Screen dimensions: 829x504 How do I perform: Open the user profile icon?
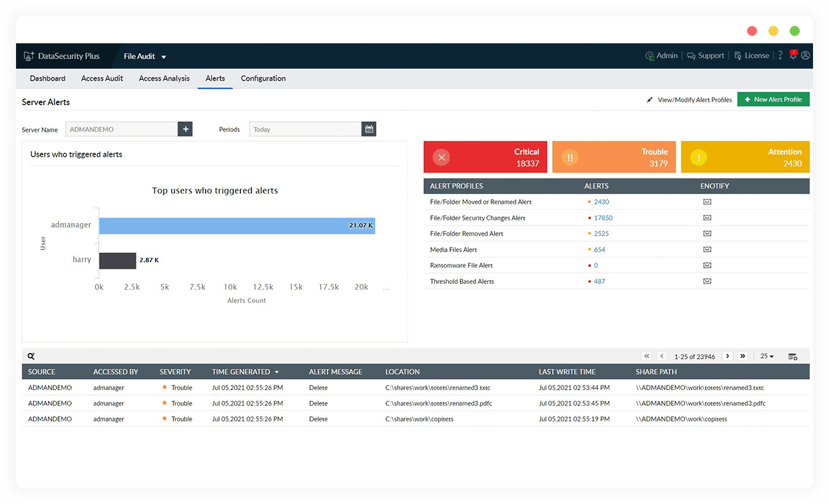(x=806, y=56)
